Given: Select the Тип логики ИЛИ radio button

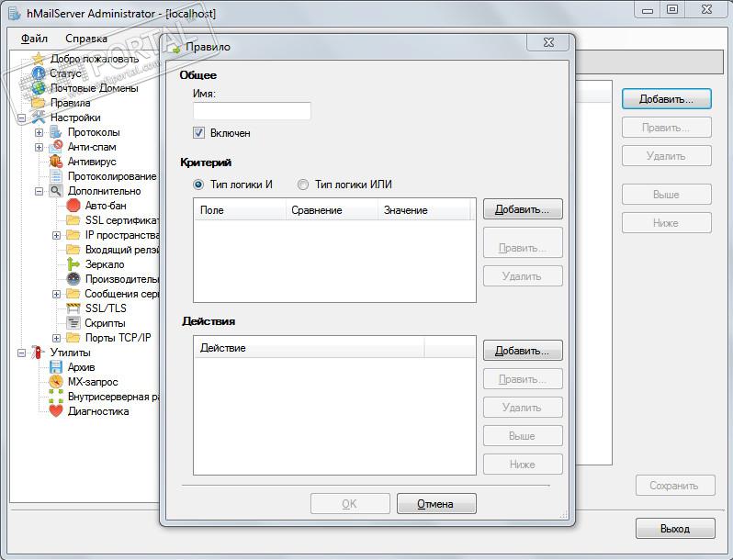Looking at the screenshot, I should pyautogui.click(x=303, y=185).
